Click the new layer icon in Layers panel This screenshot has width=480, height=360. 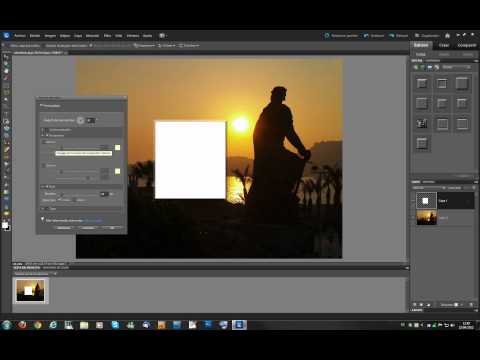(415, 305)
